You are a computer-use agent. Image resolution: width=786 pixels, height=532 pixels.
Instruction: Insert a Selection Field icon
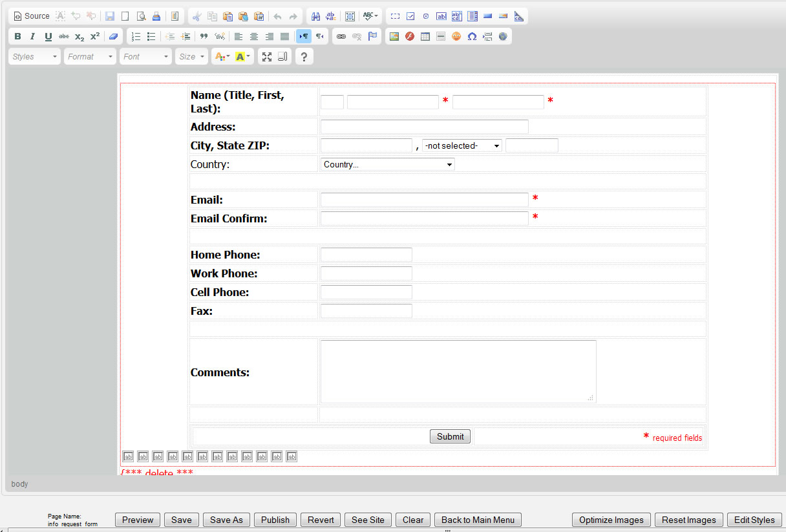(473, 16)
